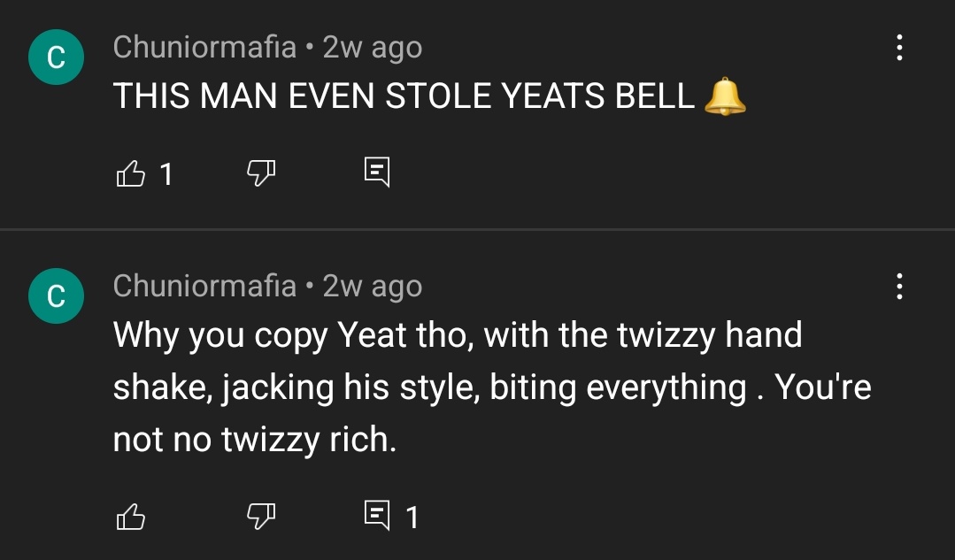This screenshot has width=955, height=560.
Task: Tap the avatar beside the "YEATS BELL" comment
Action: pos(56,58)
